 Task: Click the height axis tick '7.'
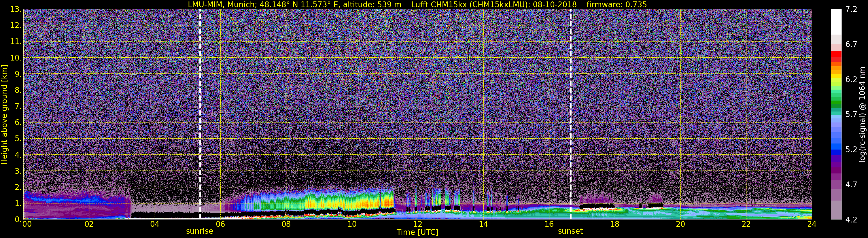pyautogui.click(x=18, y=107)
